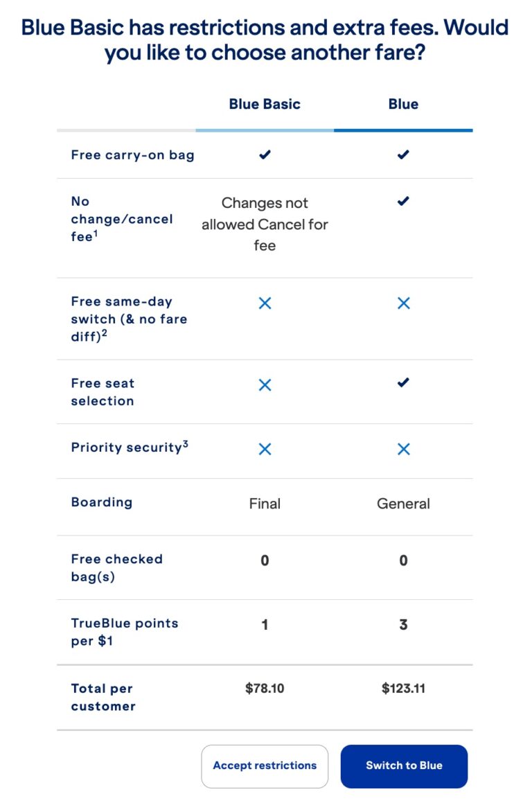
Task: Click the Switch to Blue button
Action: [x=404, y=766]
